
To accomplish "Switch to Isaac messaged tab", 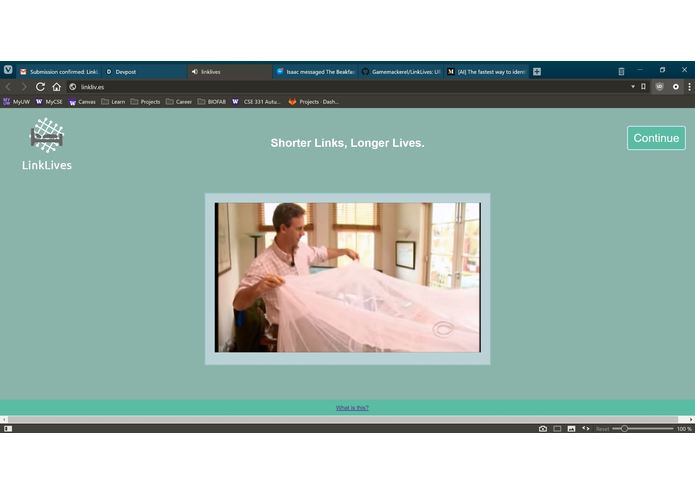I will (315, 72).
